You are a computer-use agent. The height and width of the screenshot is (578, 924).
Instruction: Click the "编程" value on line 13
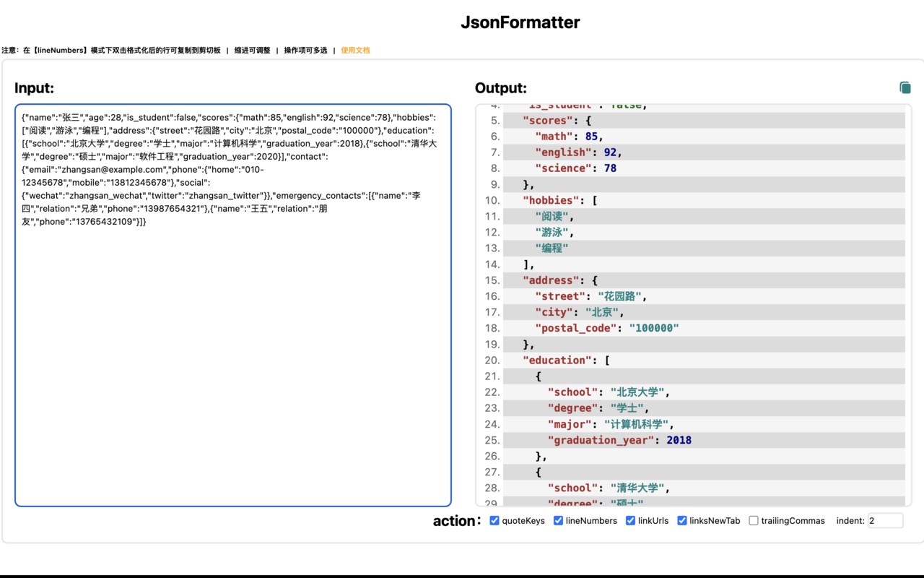(552, 248)
